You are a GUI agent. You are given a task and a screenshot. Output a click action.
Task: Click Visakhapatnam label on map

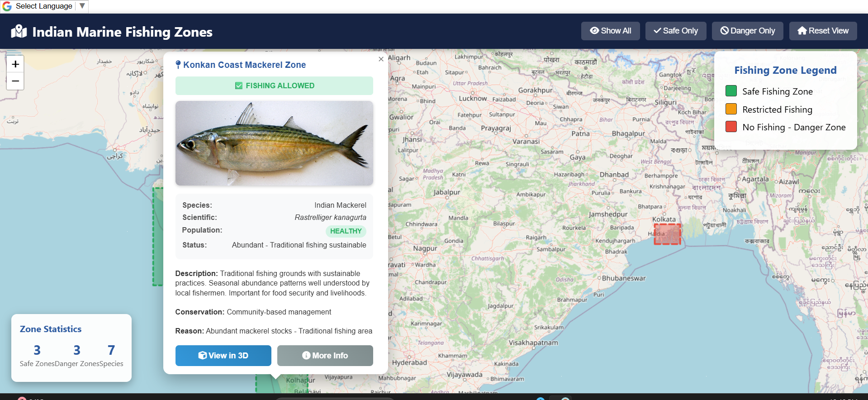[533, 343]
